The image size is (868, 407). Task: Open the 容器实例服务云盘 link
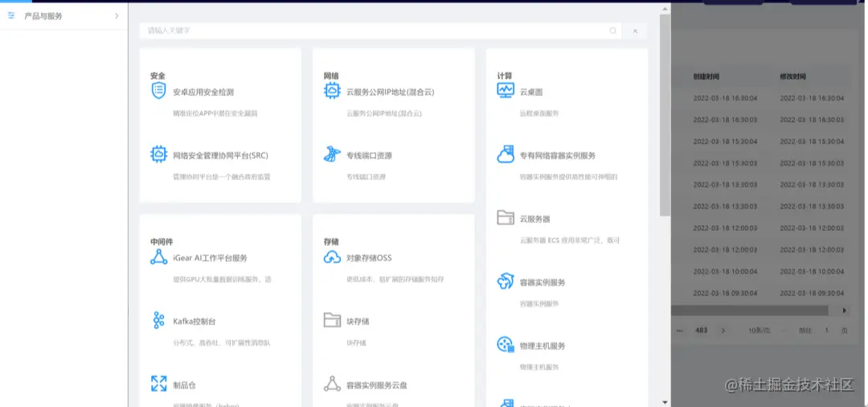[x=376, y=384]
